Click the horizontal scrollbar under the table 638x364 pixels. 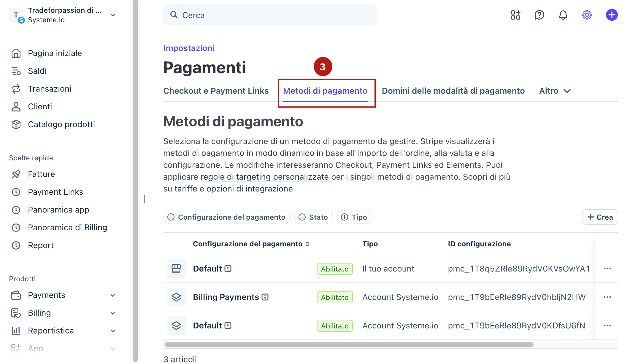tap(349, 344)
